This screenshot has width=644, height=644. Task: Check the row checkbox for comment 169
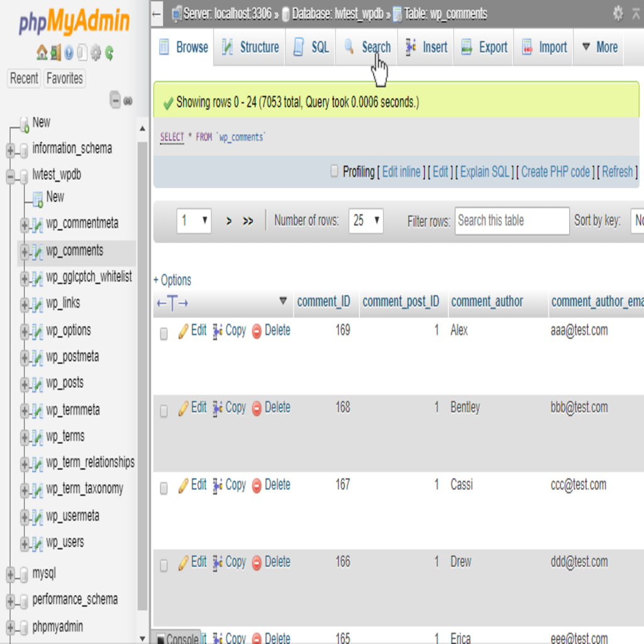(164, 333)
